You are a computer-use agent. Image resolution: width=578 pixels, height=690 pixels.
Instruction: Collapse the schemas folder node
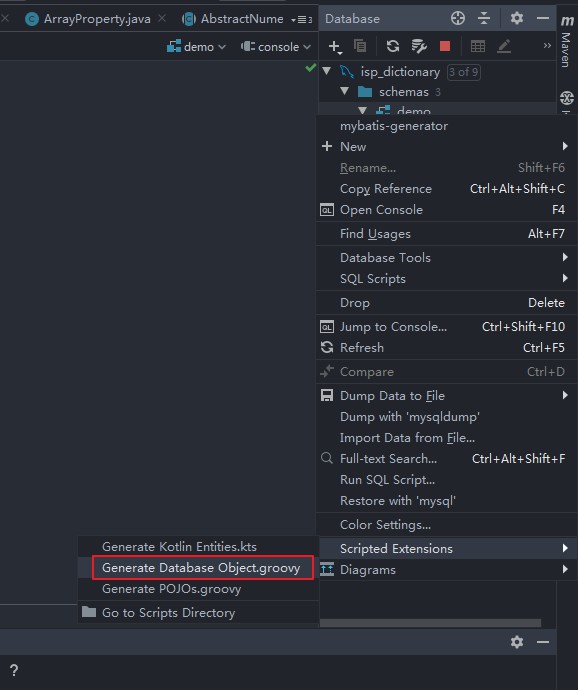345,91
